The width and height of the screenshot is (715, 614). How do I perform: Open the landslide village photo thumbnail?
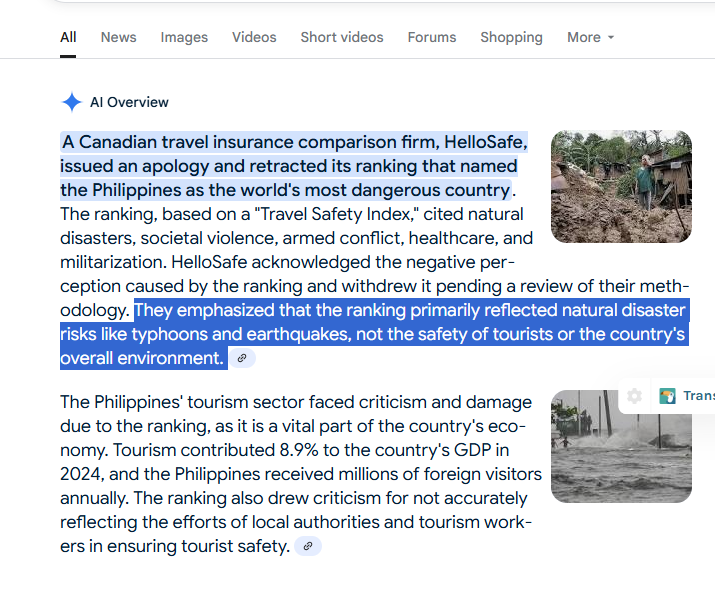coord(621,186)
